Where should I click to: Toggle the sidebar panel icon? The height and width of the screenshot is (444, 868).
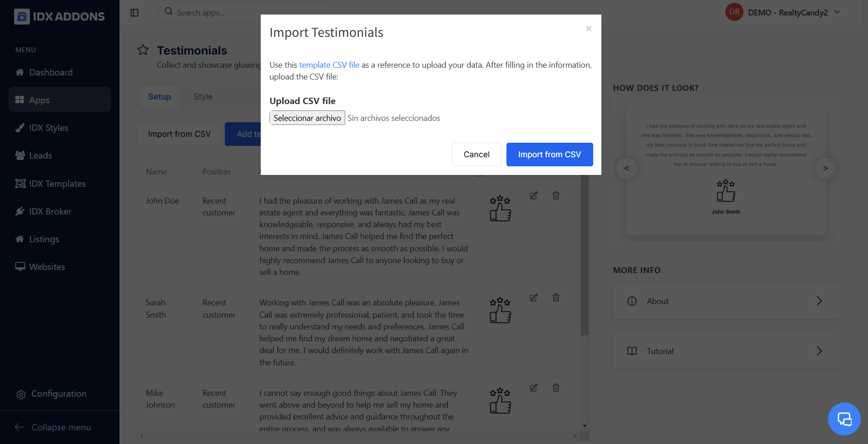(x=134, y=13)
